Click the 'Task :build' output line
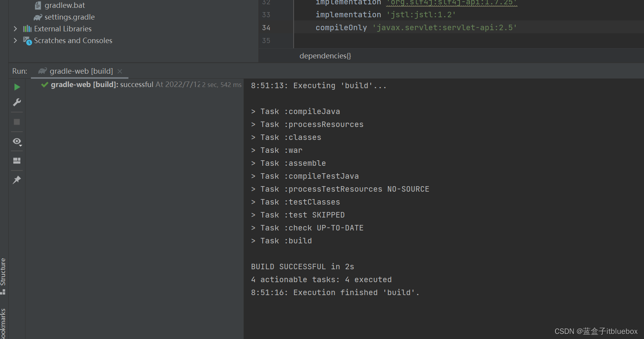Viewport: 644px width, 339px height. pyautogui.click(x=281, y=241)
